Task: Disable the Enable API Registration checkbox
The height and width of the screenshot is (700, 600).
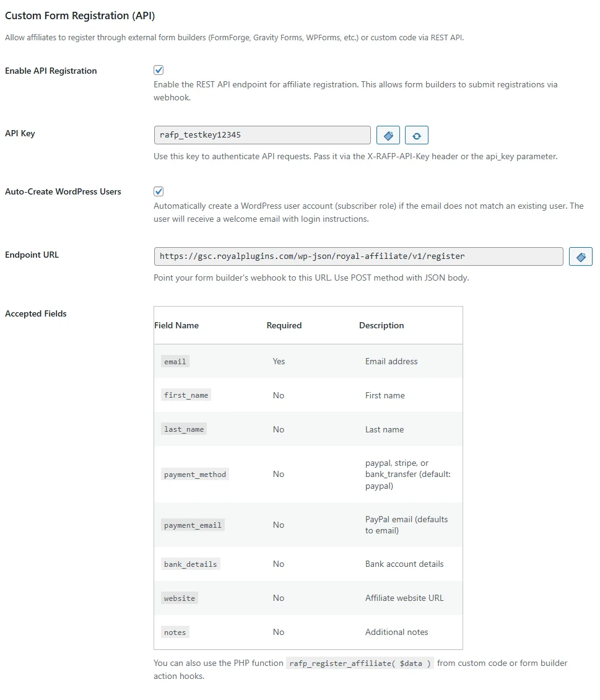Action: coord(159,69)
